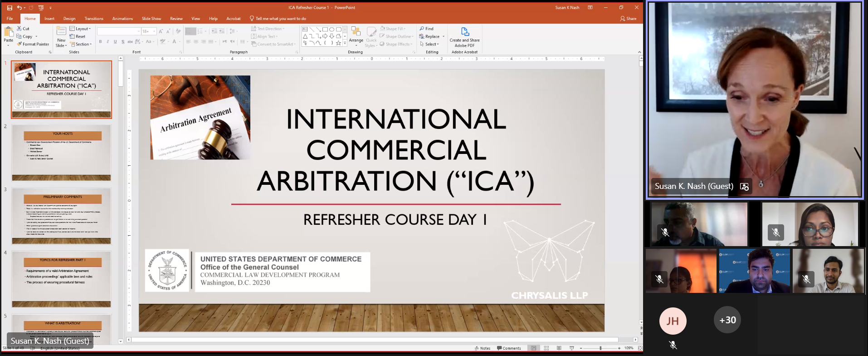
Task: Click the New Slide icon
Action: [61, 31]
